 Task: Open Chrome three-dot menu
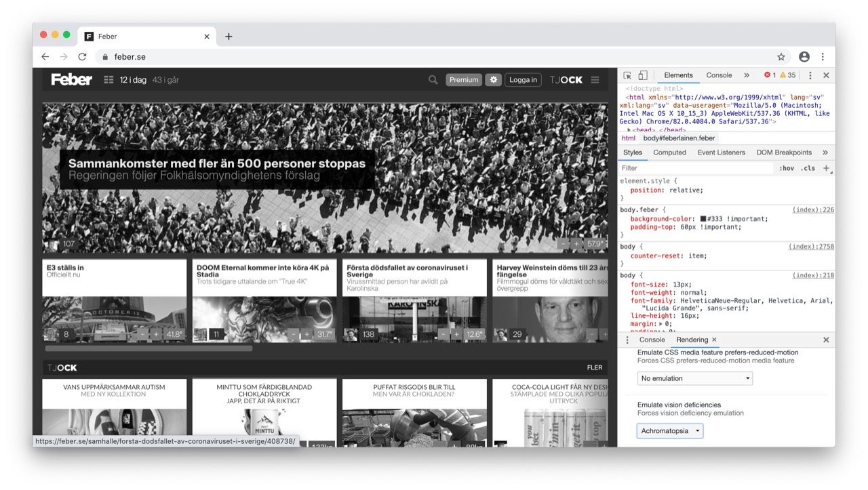pyautogui.click(x=823, y=57)
